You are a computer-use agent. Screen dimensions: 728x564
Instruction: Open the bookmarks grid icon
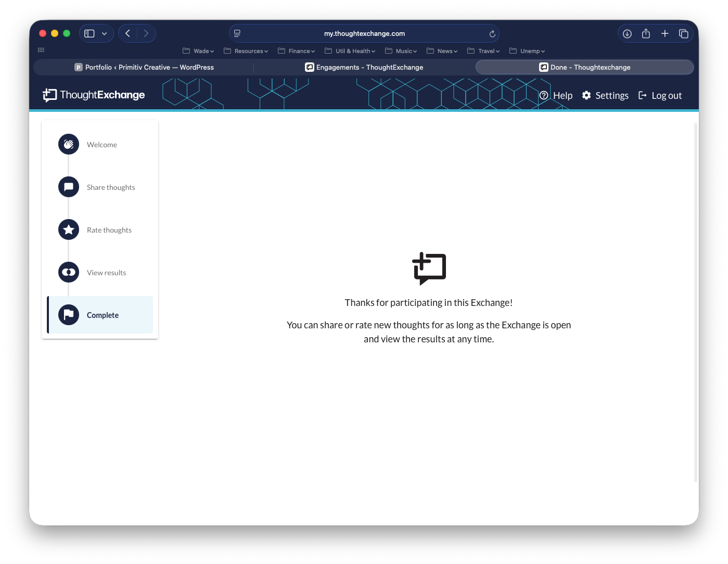click(41, 50)
